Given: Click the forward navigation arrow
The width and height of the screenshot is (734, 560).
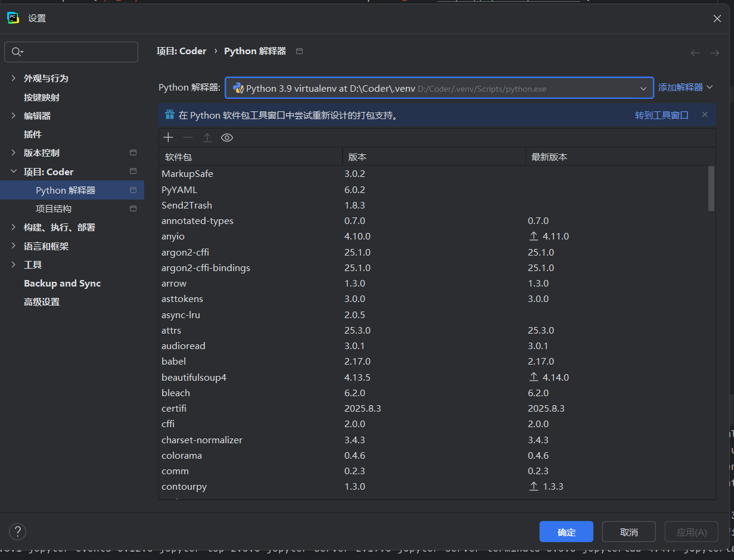Looking at the screenshot, I should tap(715, 53).
